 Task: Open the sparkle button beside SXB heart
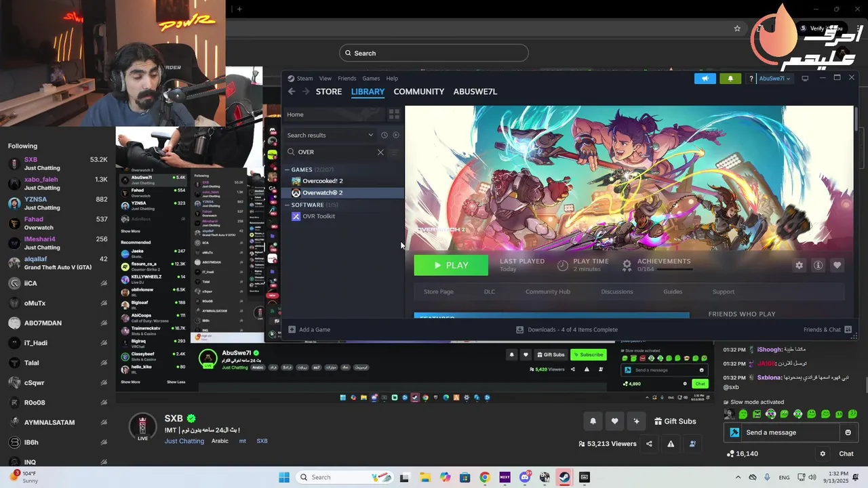636,422
